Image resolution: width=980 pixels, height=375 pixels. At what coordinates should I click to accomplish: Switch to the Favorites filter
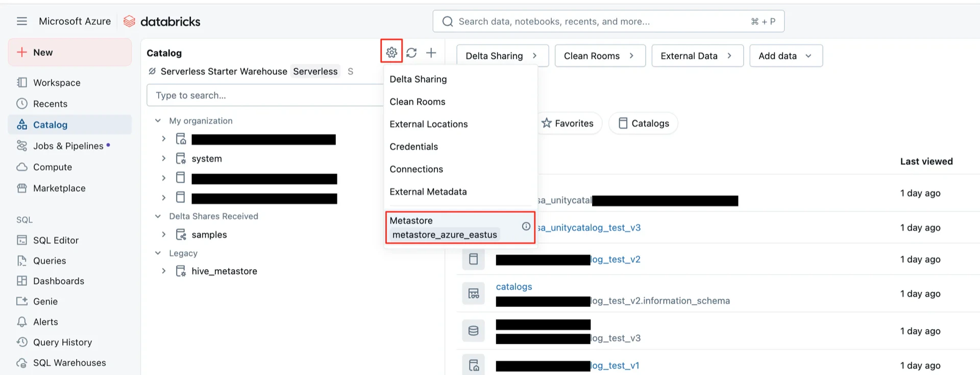[568, 123]
